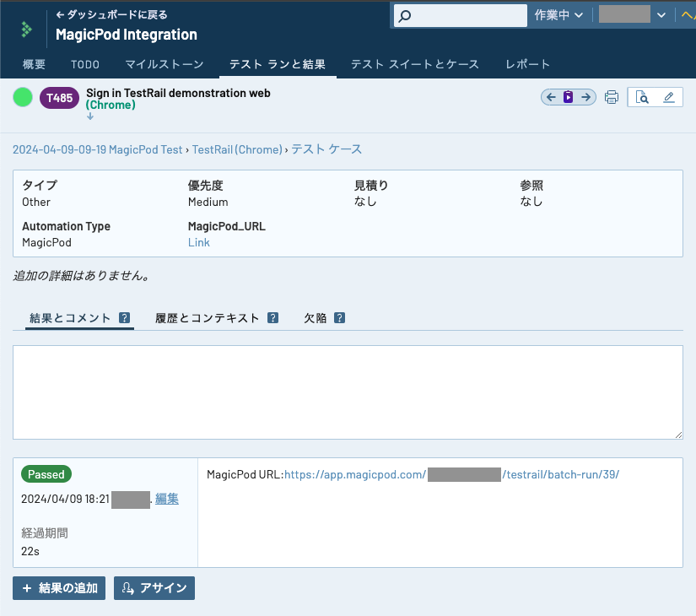696x616 pixels.
Task: Click the edit pencil icon
Action: point(669,98)
